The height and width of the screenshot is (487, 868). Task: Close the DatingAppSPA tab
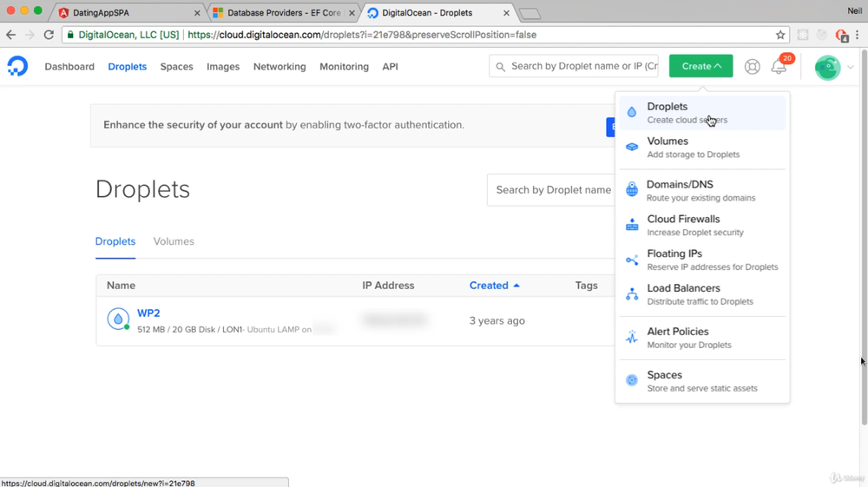pos(197,13)
